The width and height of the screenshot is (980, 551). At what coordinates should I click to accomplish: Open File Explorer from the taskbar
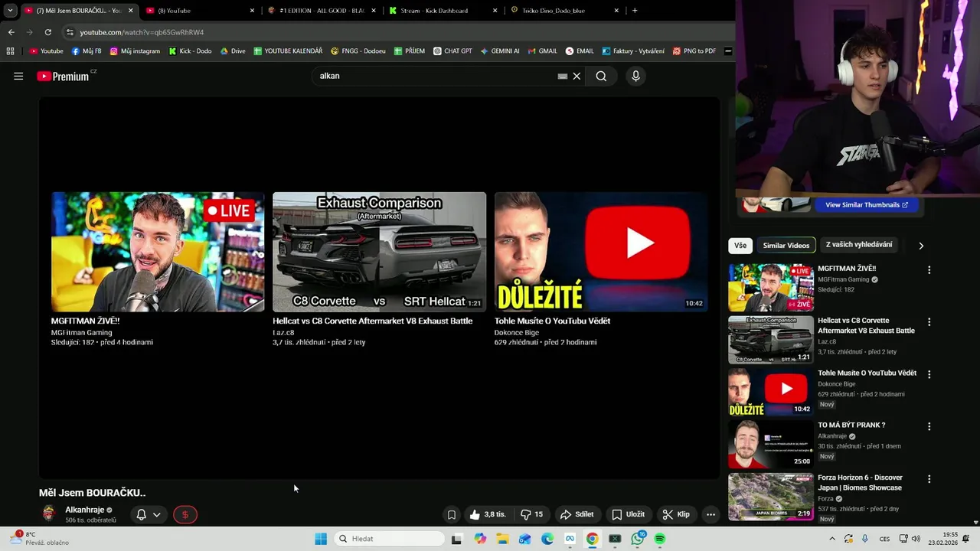click(502, 539)
